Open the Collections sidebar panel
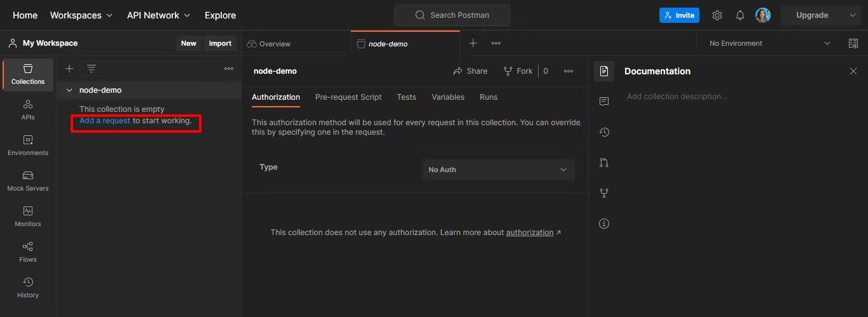The height and width of the screenshot is (317, 868). click(x=28, y=74)
